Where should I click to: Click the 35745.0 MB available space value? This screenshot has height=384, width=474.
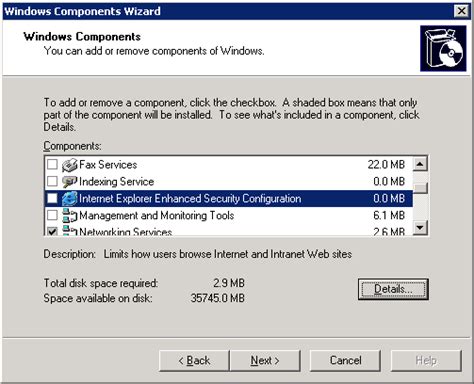[218, 298]
